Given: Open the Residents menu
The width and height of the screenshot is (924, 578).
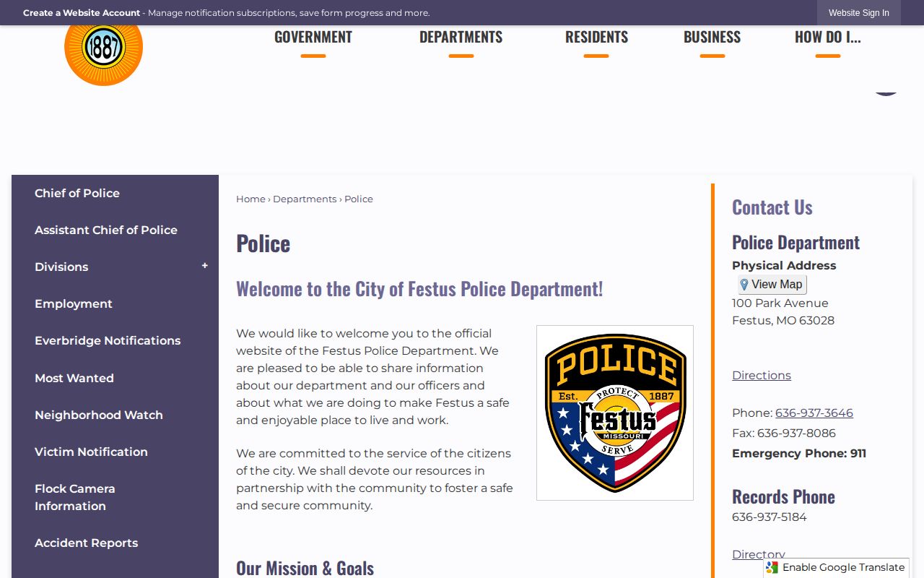Looking at the screenshot, I should point(596,38).
